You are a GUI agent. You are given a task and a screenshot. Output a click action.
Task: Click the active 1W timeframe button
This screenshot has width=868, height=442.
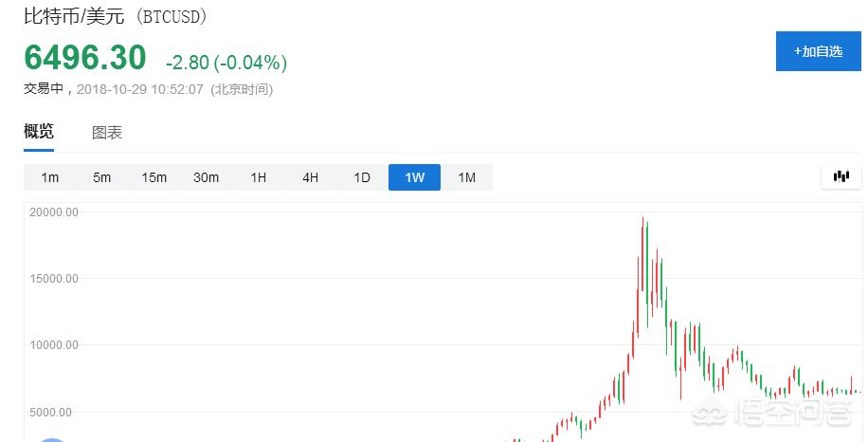(414, 177)
